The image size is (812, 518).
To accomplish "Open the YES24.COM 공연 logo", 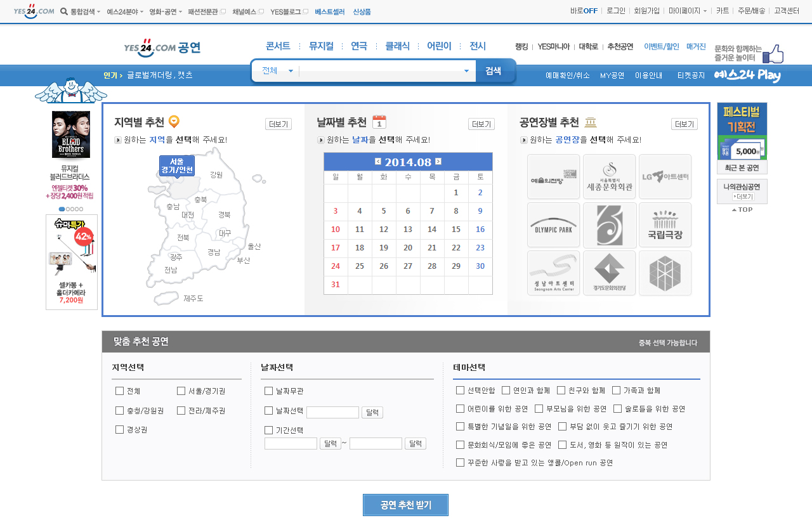I will pyautogui.click(x=162, y=47).
